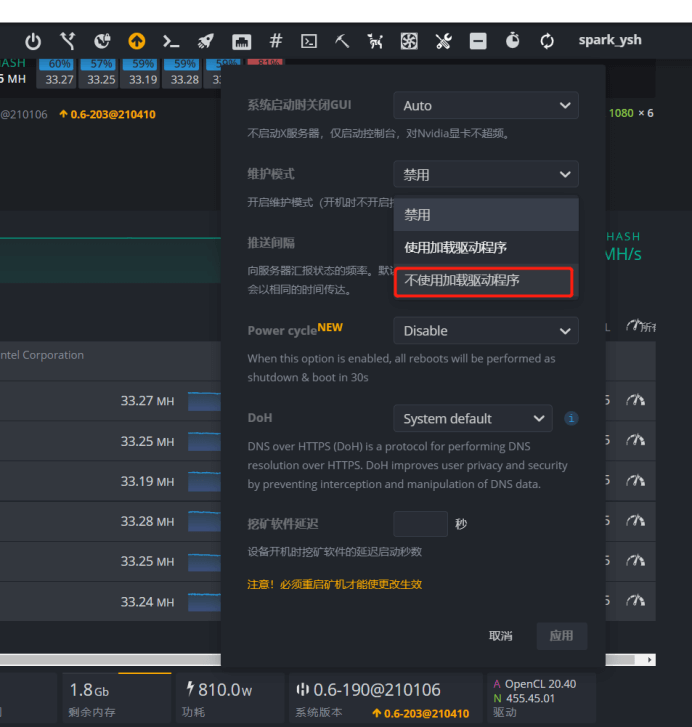This screenshot has width=692, height=727.
Task: Click the fan icon in the toolbar
Action: click(x=409, y=41)
